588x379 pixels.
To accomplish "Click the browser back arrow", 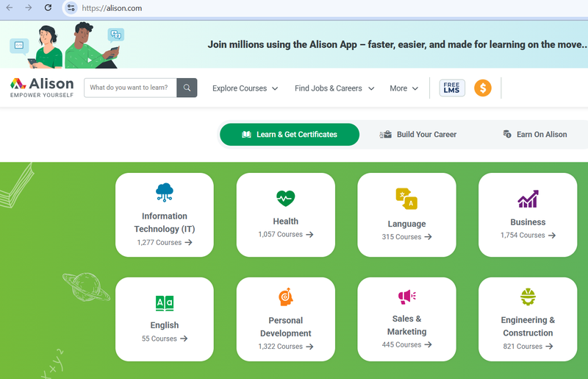I will click(x=10, y=8).
